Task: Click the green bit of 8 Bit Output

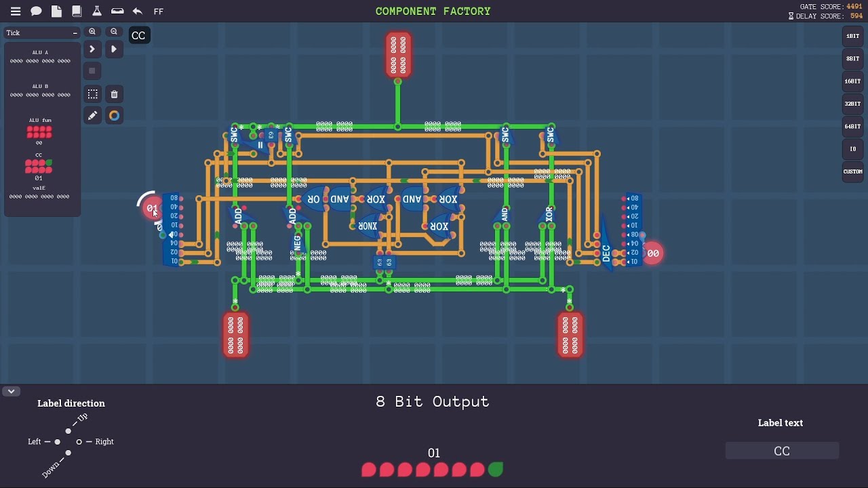Action: [496, 470]
